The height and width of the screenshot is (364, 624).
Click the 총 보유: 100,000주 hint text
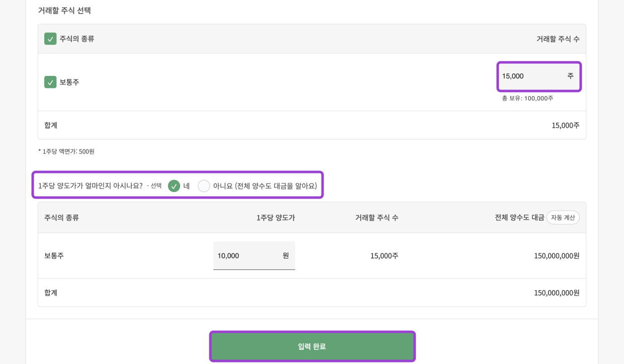[527, 99]
